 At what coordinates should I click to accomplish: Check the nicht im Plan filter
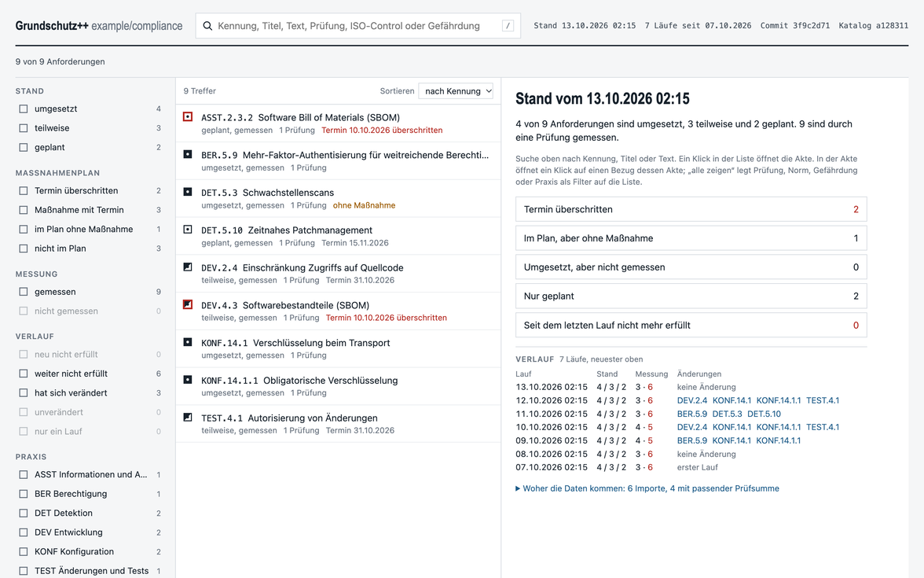tap(24, 249)
